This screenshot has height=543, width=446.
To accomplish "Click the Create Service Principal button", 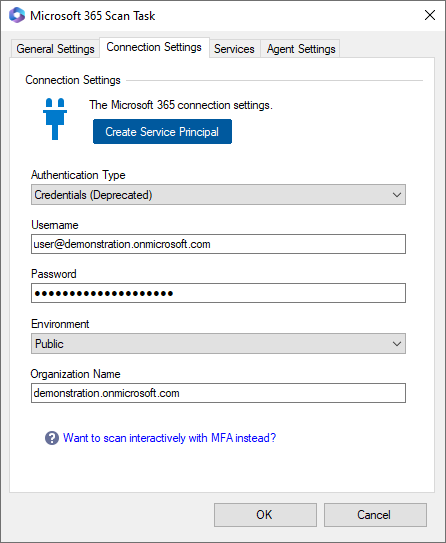I will (x=162, y=132).
